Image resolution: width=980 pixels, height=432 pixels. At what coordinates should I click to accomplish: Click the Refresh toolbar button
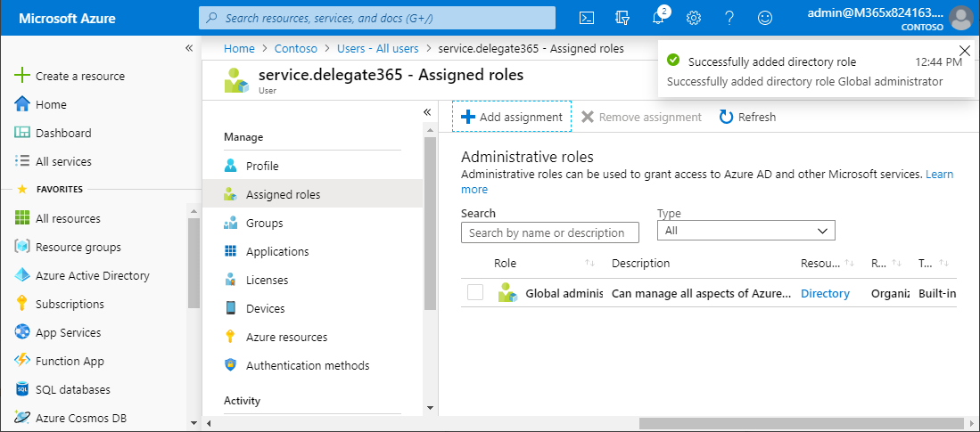click(747, 117)
